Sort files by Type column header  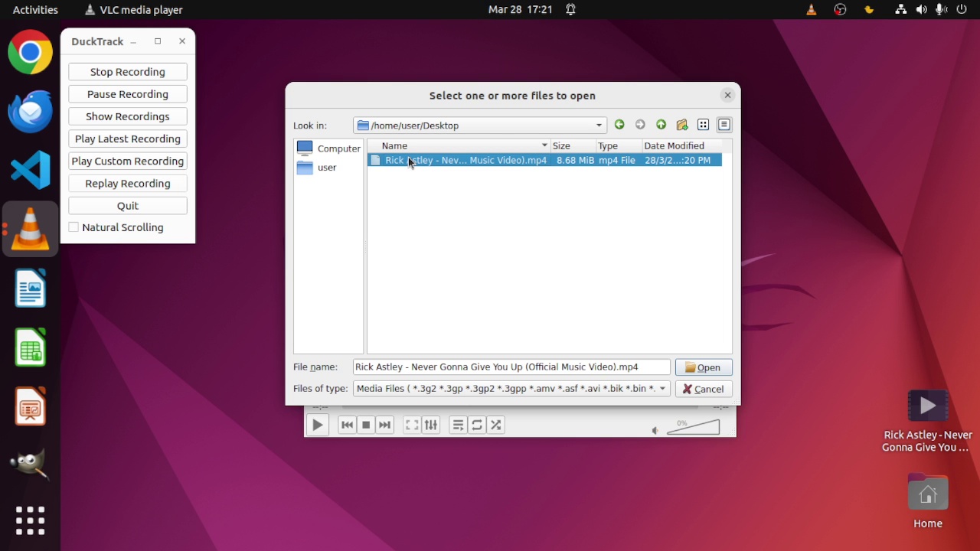click(619, 145)
